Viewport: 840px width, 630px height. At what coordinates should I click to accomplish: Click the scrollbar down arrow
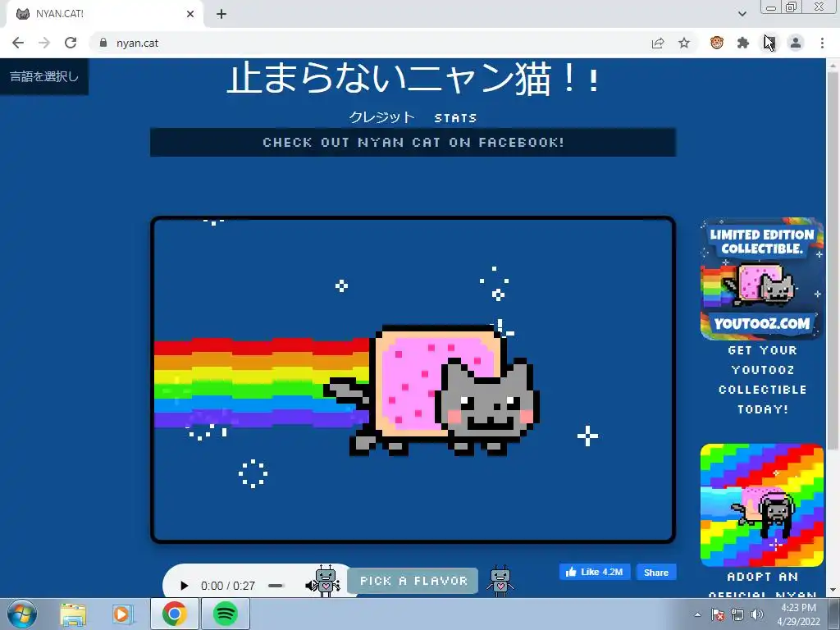tap(833, 591)
